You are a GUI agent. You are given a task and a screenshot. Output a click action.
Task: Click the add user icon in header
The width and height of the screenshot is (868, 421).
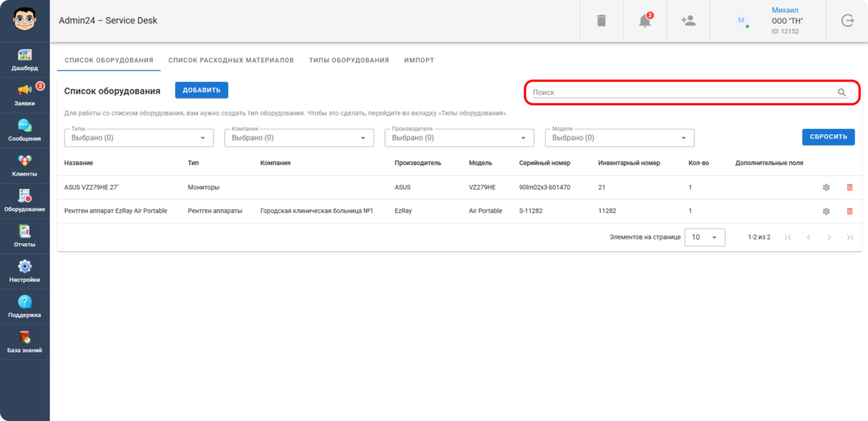pos(688,21)
